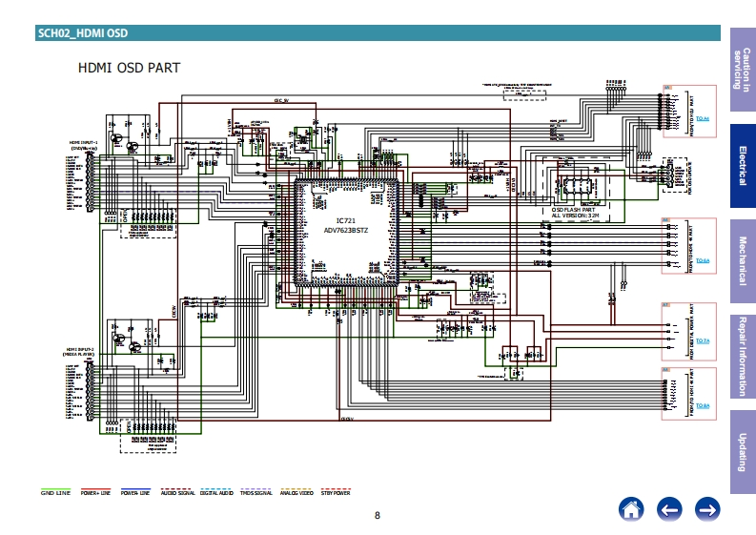Click the red POWER+ LINE legend swatch

pyautogui.click(x=96, y=489)
